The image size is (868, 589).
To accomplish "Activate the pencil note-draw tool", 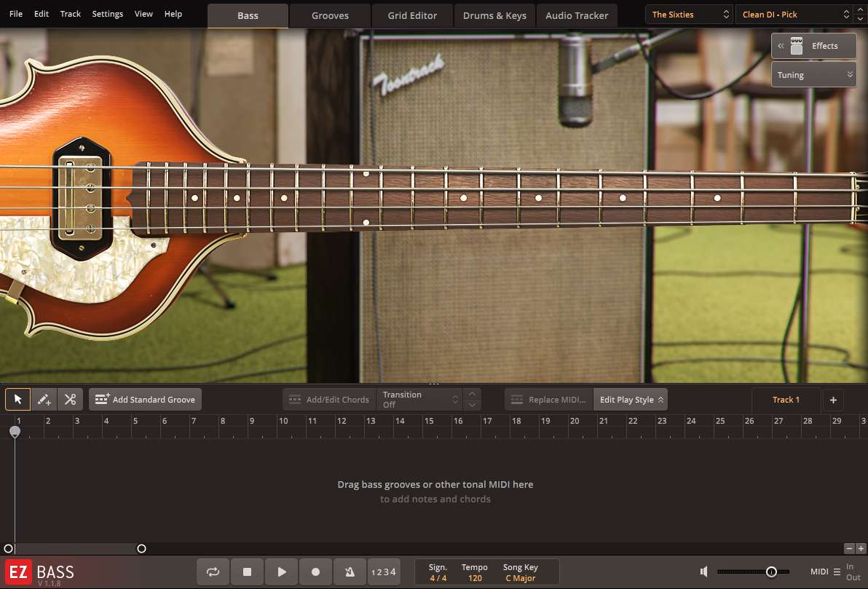I will coord(43,399).
